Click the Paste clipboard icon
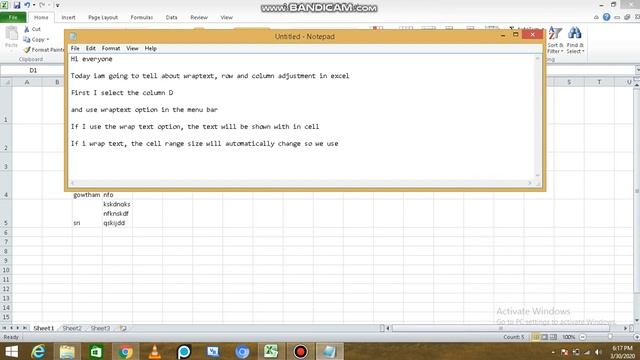Image resolution: width=640 pixels, height=360 pixels. (11, 34)
